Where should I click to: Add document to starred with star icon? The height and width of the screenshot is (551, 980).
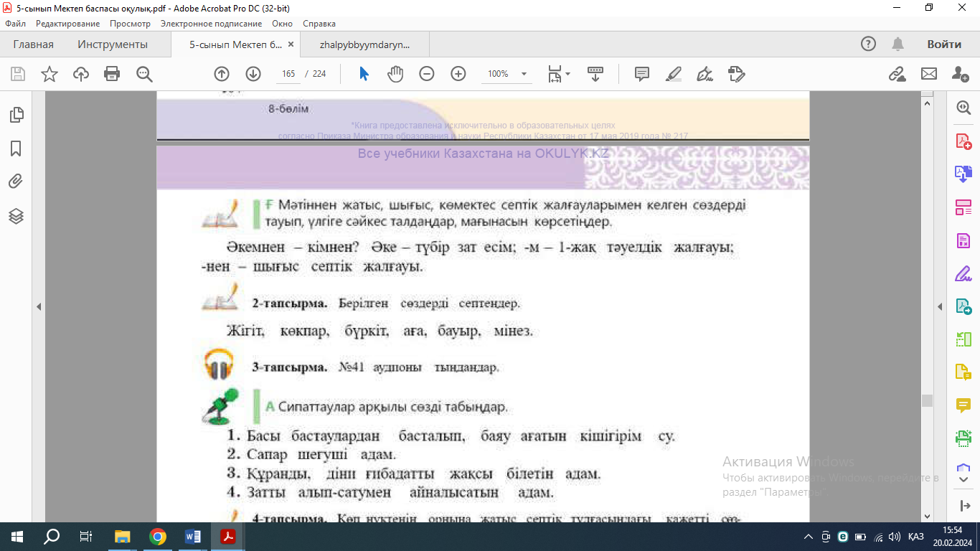50,74
